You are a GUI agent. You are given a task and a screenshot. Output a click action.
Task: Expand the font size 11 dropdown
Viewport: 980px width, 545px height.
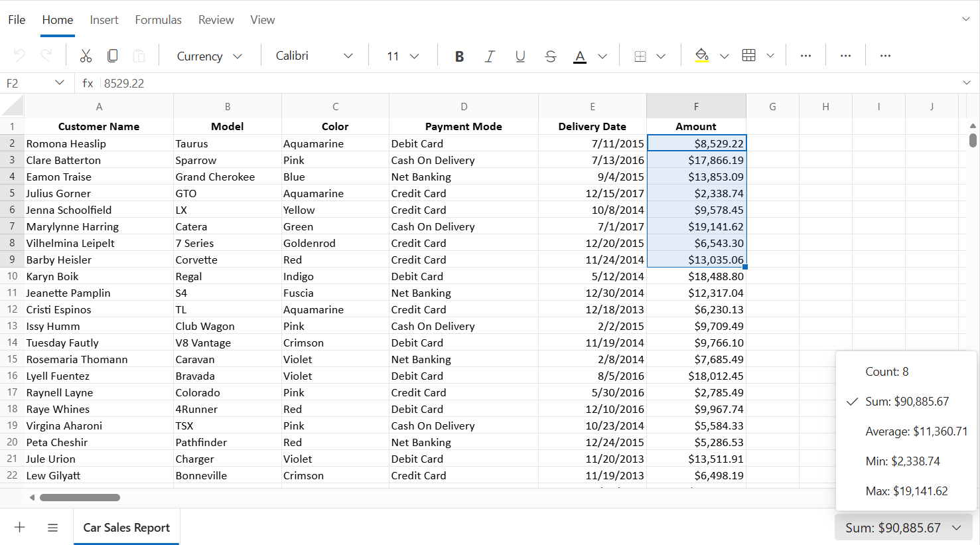(x=403, y=56)
